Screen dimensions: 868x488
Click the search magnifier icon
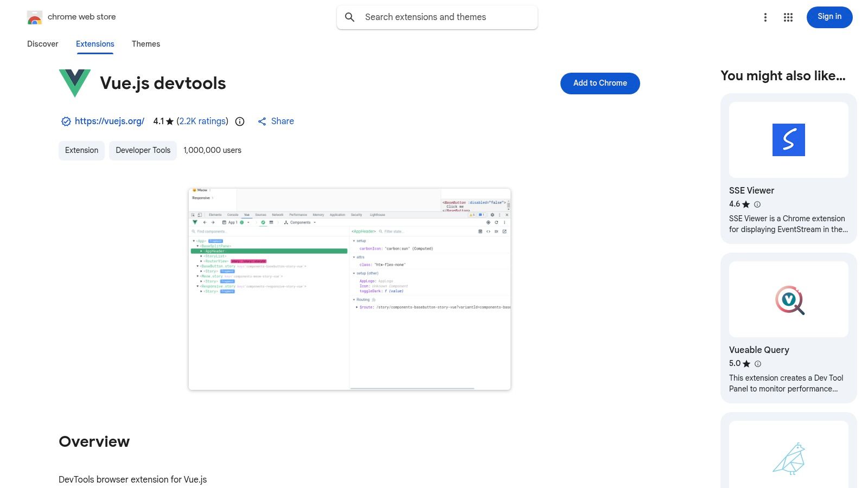coord(350,17)
